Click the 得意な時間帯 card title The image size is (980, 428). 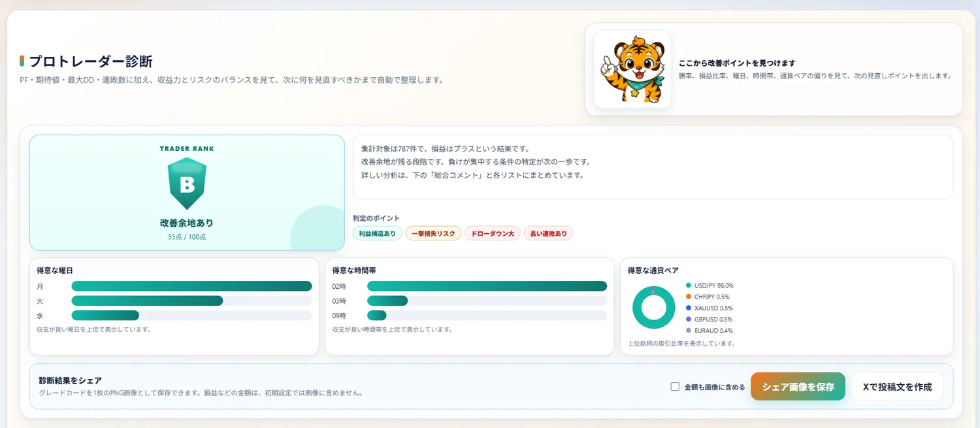pos(354,270)
